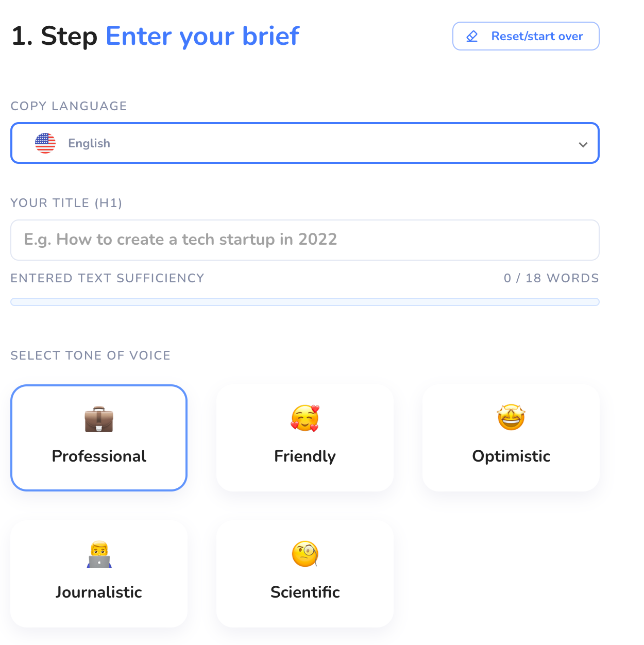Select the Journalistic tone label
The image size is (644, 645).
click(99, 592)
